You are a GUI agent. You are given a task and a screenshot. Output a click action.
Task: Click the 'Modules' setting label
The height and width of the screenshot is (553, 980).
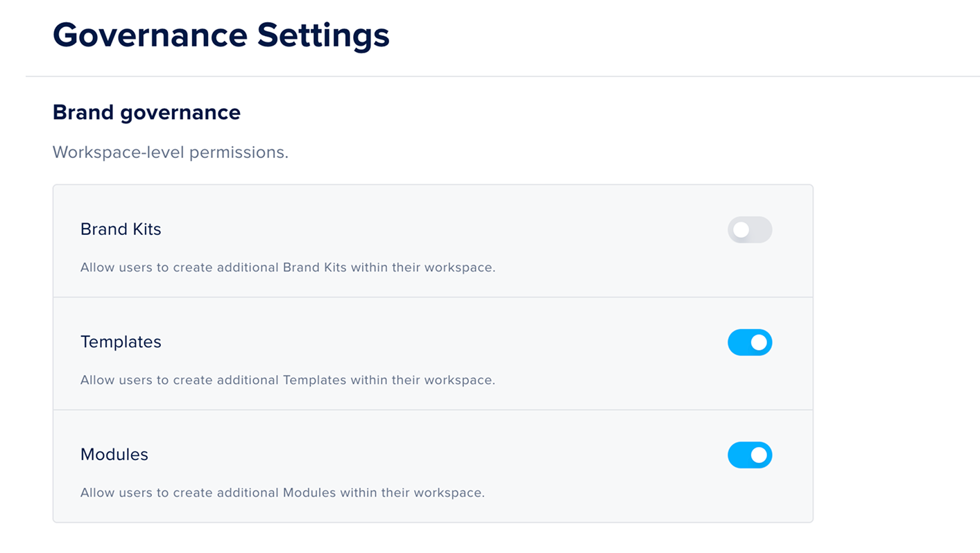pos(114,455)
